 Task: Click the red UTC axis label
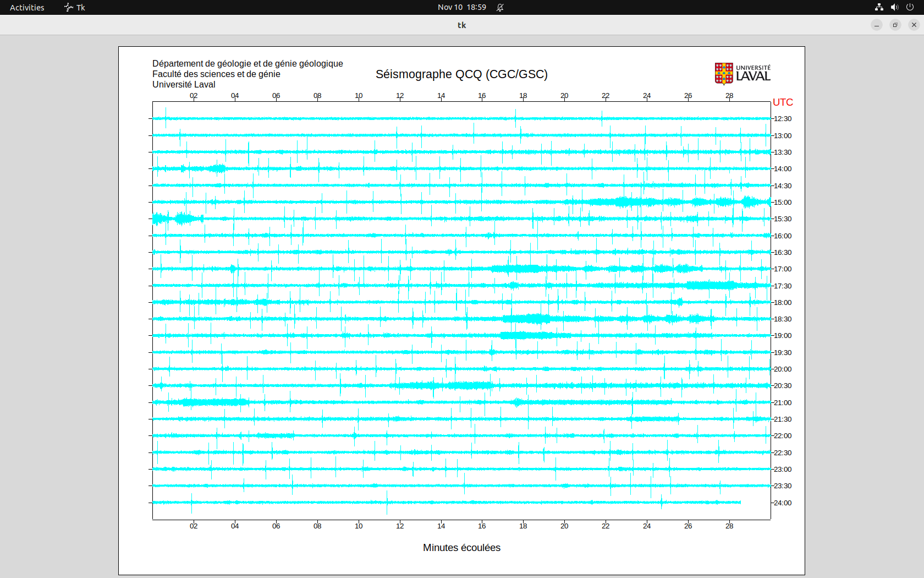click(x=783, y=102)
